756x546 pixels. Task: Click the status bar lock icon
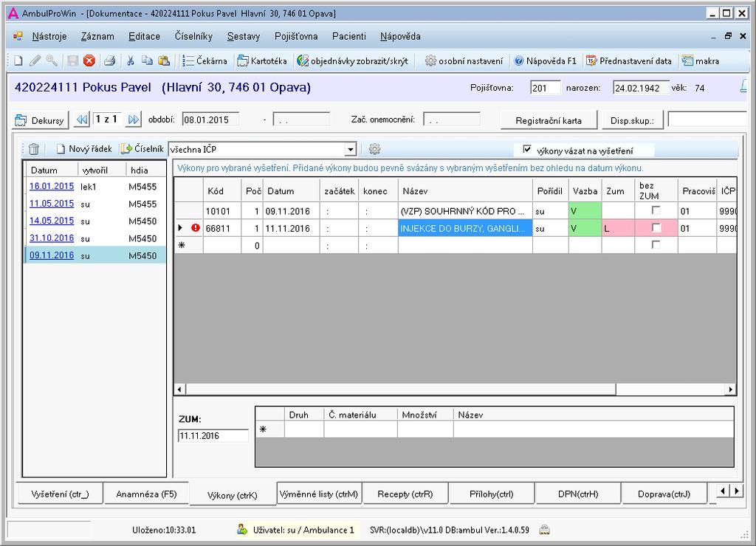pos(544,530)
